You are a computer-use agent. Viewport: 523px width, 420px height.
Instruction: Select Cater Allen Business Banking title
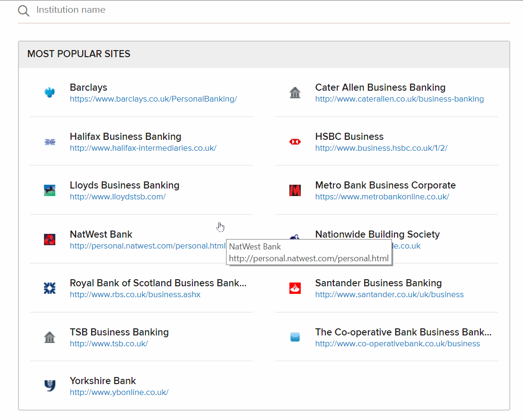click(x=380, y=87)
